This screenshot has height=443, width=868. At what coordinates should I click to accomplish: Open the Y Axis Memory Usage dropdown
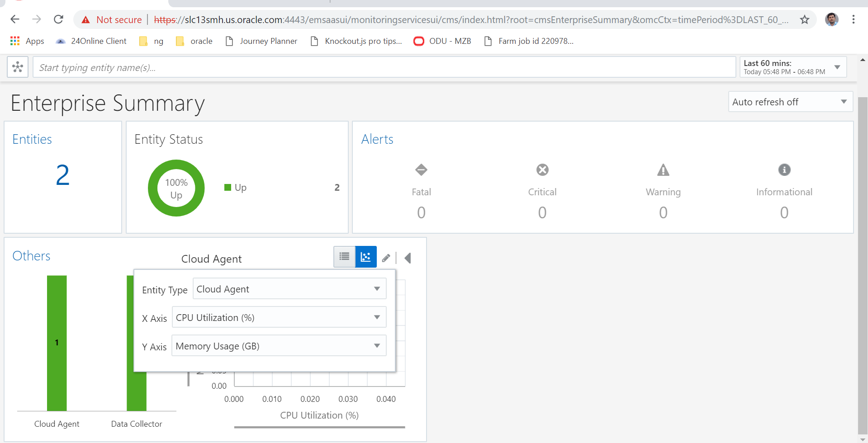(279, 346)
